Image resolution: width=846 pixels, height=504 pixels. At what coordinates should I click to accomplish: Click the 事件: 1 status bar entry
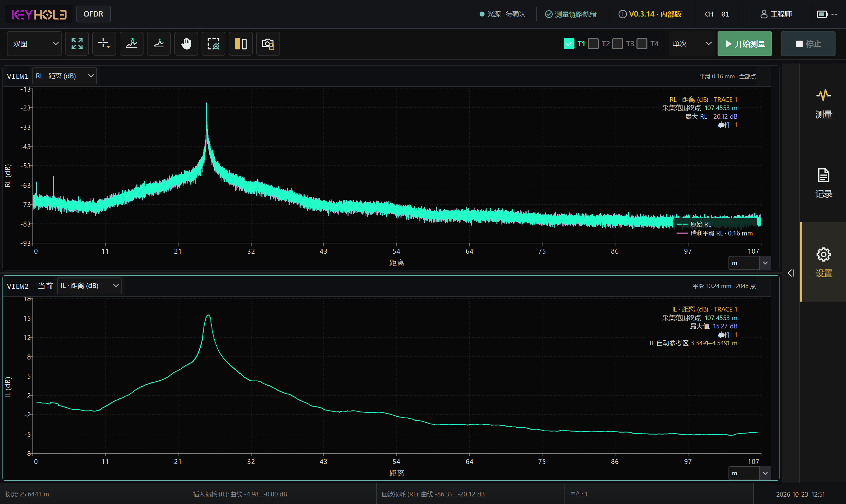(x=579, y=494)
